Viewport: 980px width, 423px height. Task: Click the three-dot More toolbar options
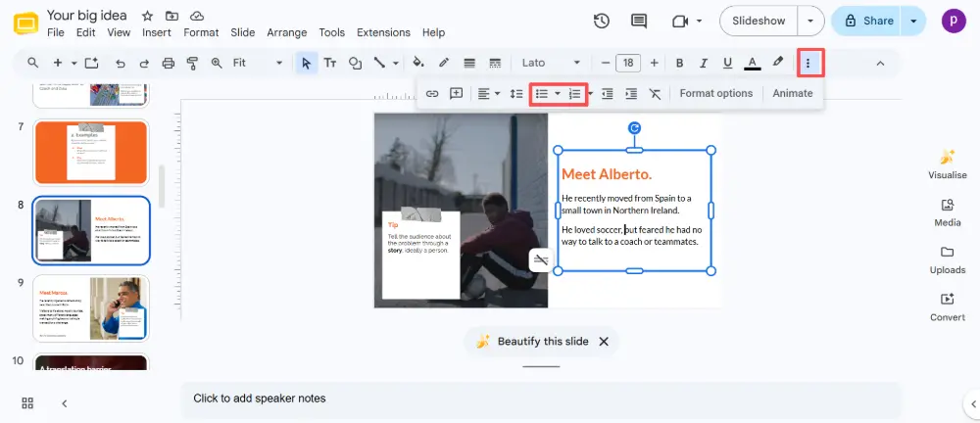pyautogui.click(x=808, y=63)
